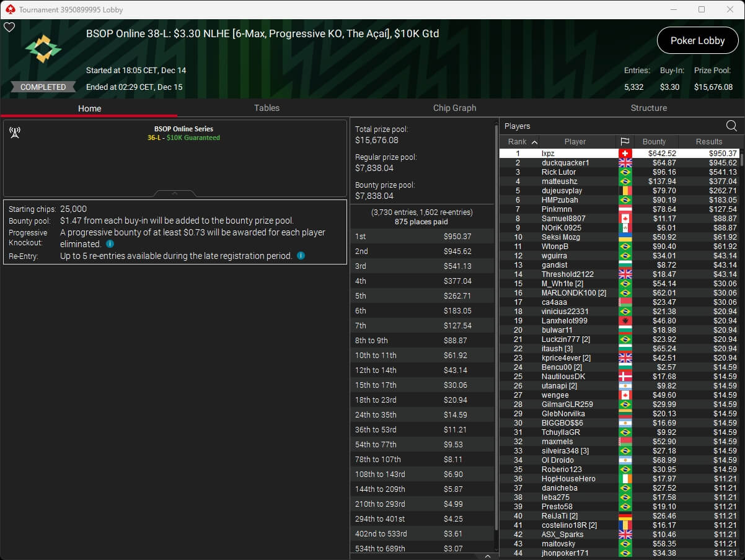Click the broadcast antenna icon
745x560 pixels.
[15, 132]
